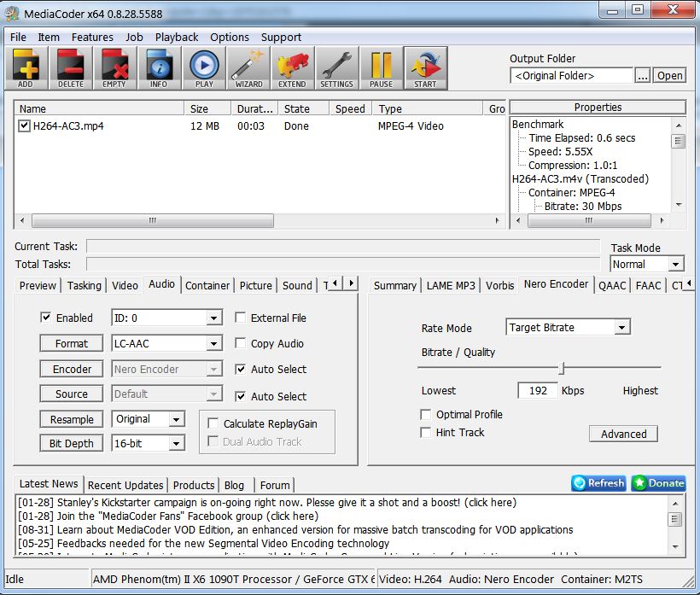Viewport: 700px width, 595px height.
Task: Toggle the audio Enabled checkbox
Action: tap(45, 318)
